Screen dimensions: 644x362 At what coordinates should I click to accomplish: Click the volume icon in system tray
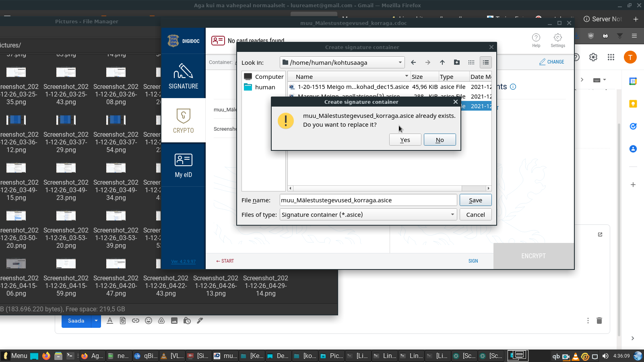[x=605, y=356]
